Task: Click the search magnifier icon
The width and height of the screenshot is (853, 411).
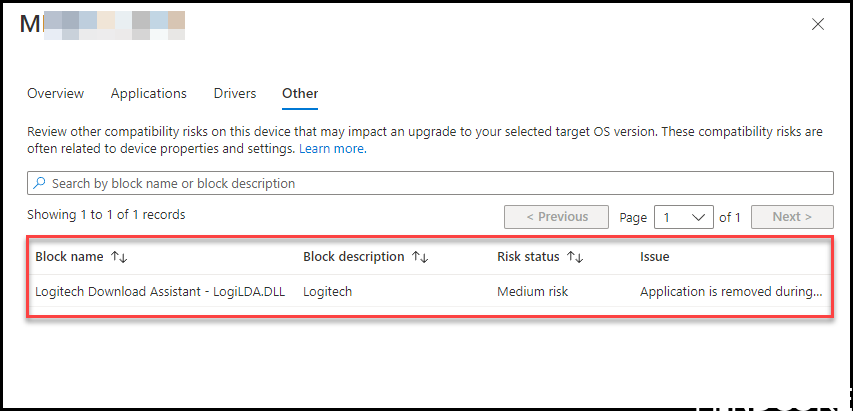Action: pos(39,183)
